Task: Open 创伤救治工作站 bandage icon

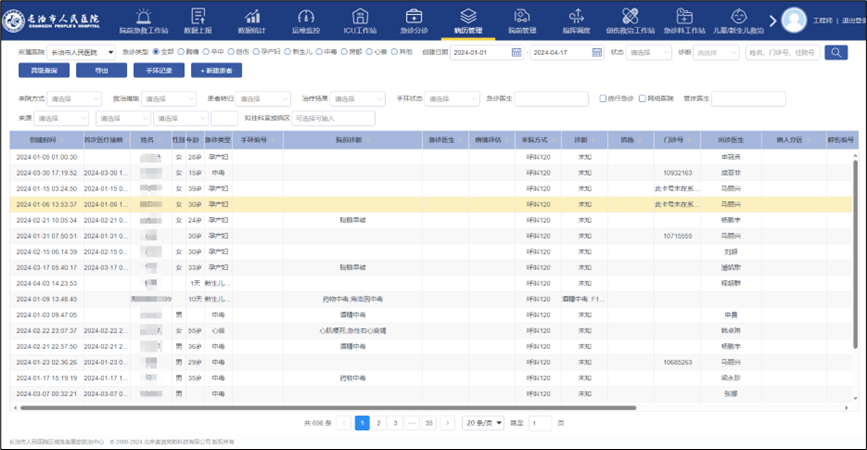Action: pyautogui.click(x=630, y=16)
